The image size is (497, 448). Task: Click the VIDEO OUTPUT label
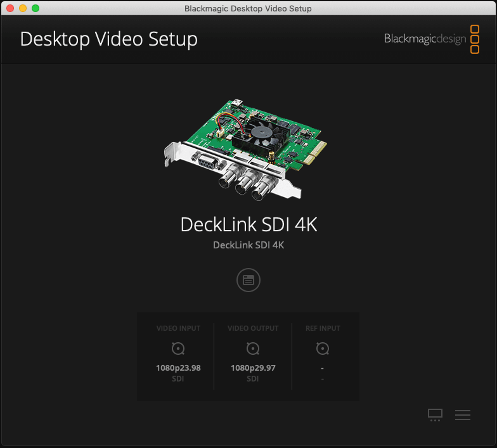pos(253,328)
